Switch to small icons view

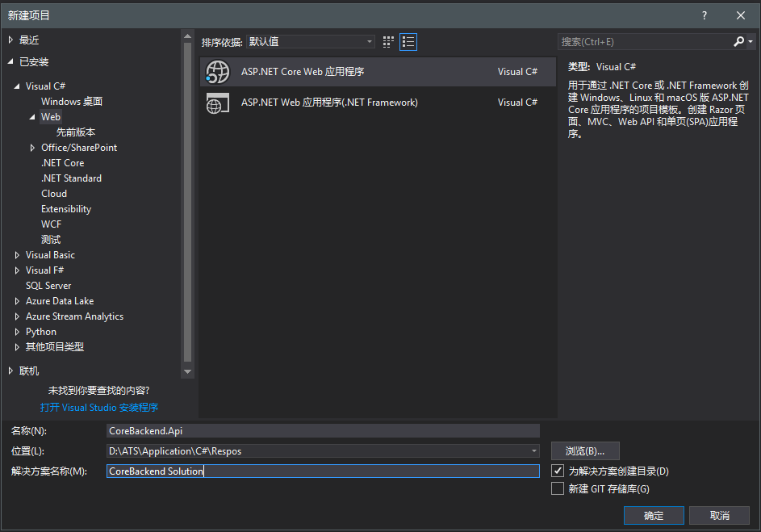(x=388, y=42)
